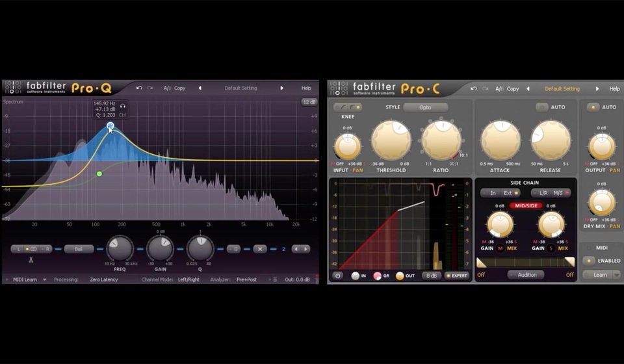Click the left side chain filter handle
Image resolution: width=624 pixels, height=364 pixels.
(x=482, y=262)
